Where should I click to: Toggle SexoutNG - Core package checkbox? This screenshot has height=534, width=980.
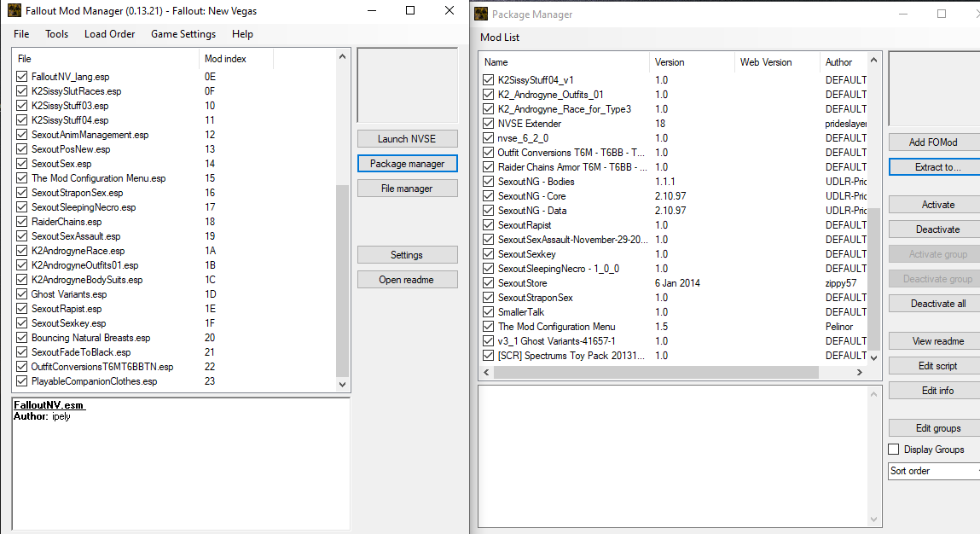(488, 195)
